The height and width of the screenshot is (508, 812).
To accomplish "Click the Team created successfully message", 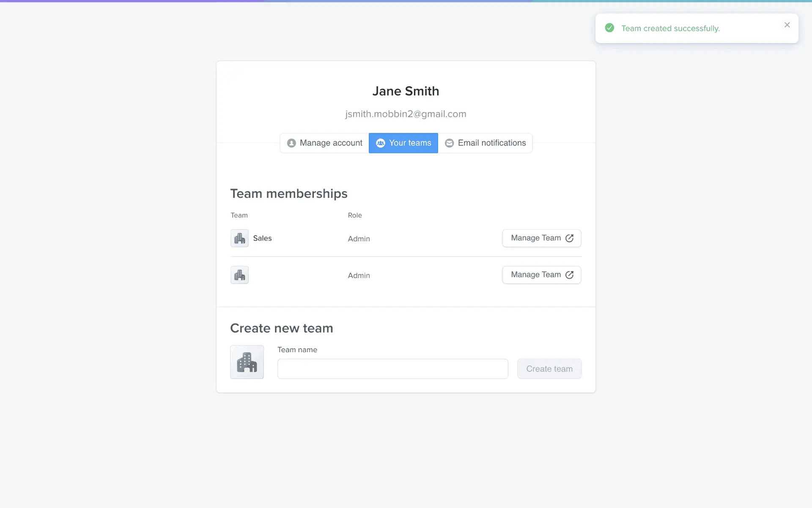I will [670, 28].
